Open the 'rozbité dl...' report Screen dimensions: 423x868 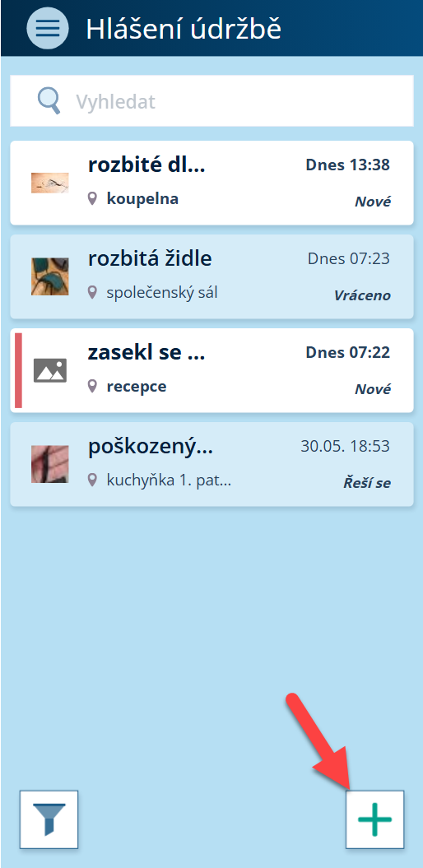click(211, 183)
